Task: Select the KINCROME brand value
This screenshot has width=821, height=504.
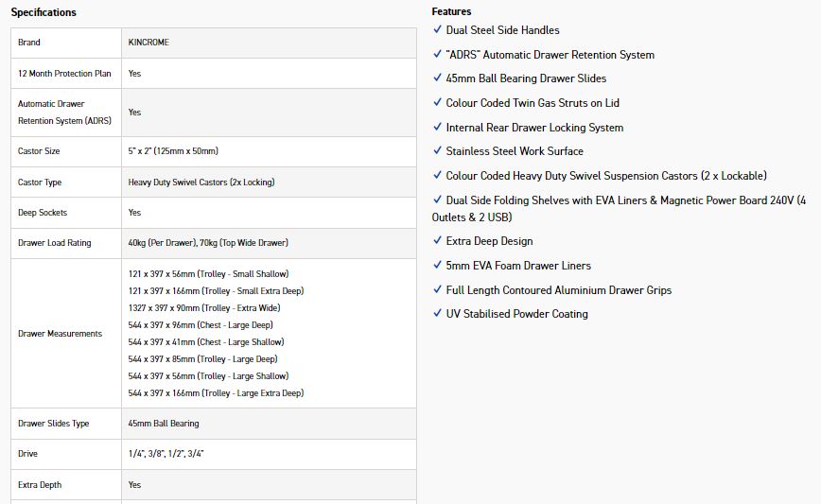Action: 148,43
